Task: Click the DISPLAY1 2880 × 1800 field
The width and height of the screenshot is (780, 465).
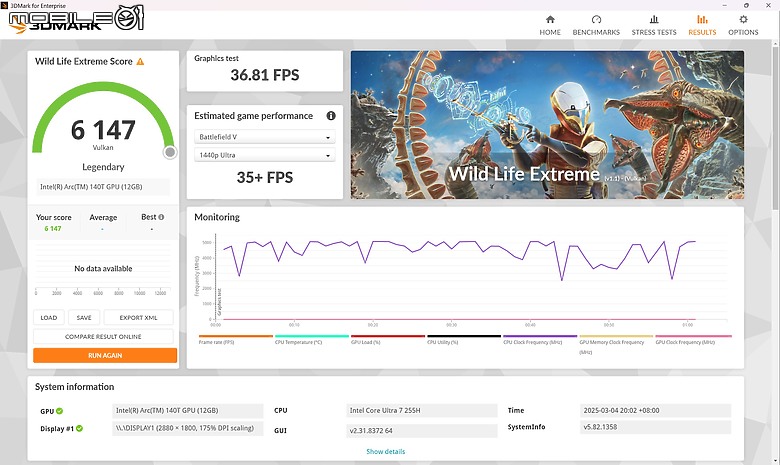Action: point(188,428)
